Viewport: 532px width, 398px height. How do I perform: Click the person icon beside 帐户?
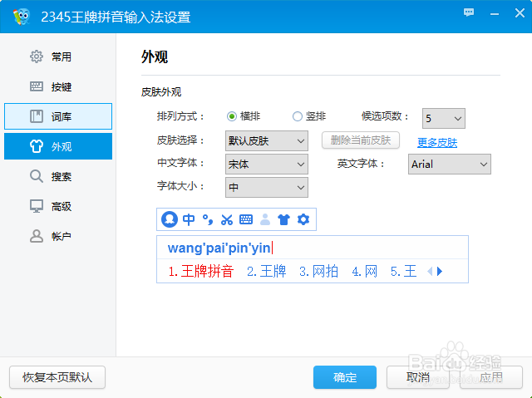(37, 236)
